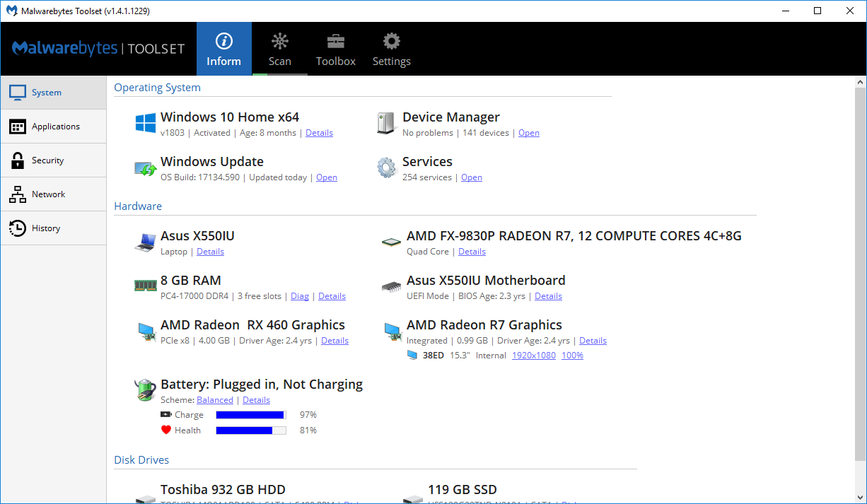867x504 pixels.
Task: Click the Battery: Plugged in, Not Charging title
Action: (262, 385)
